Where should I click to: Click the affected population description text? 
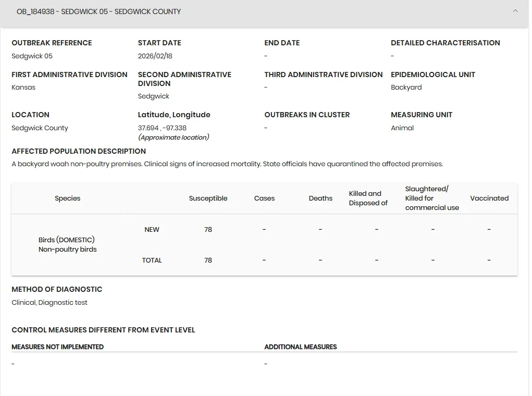pos(227,164)
